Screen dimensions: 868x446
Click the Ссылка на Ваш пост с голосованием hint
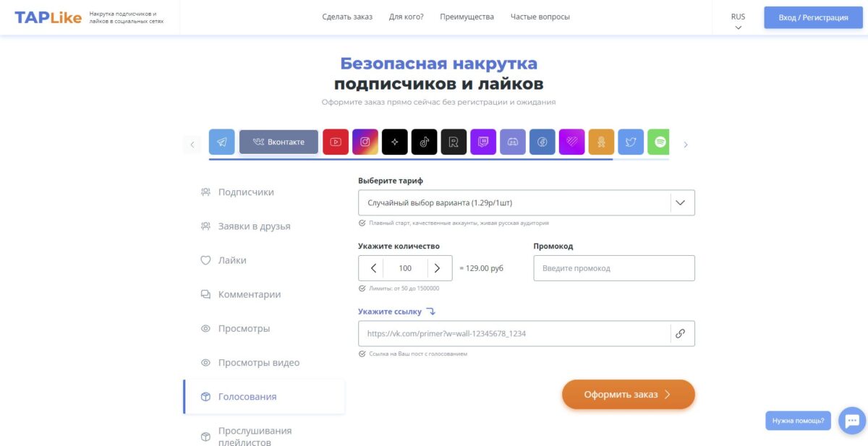(x=418, y=354)
